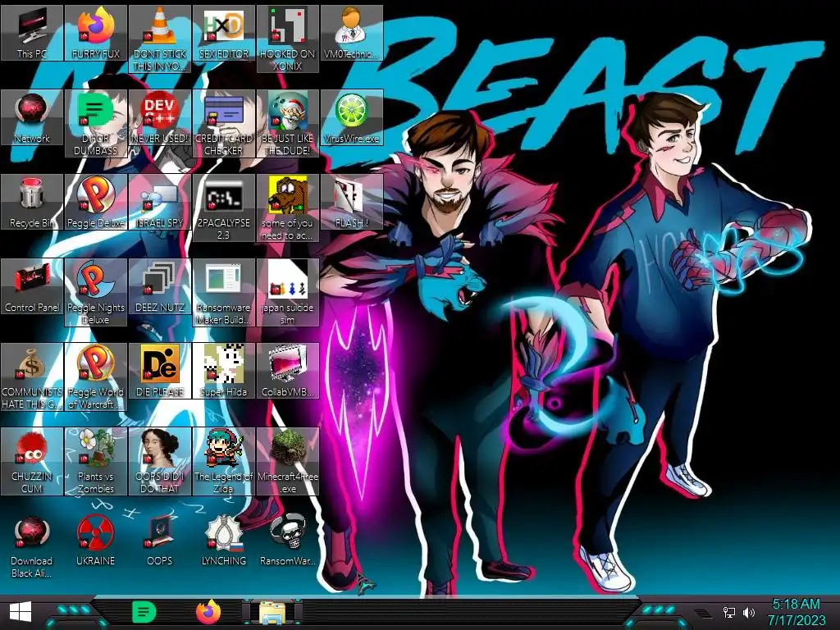Run Minecraft4Free.exe grass block icon
Screen dimensions: 840x630
click(x=288, y=461)
